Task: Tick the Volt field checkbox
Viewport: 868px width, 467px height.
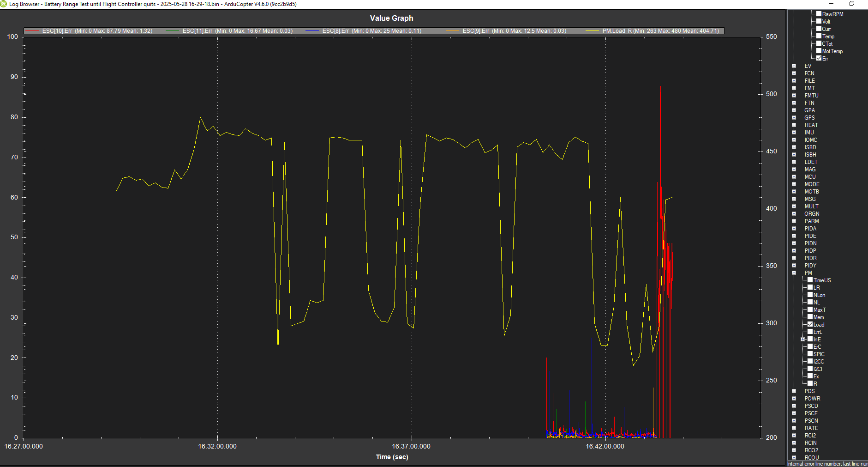Action: pyautogui.click(x=819, y=21)
